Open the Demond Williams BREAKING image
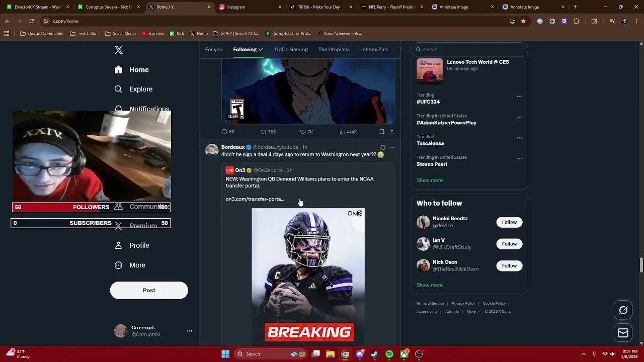Image resolution: width=644 pixels, height=362 pixels. (x=308, y=276)
